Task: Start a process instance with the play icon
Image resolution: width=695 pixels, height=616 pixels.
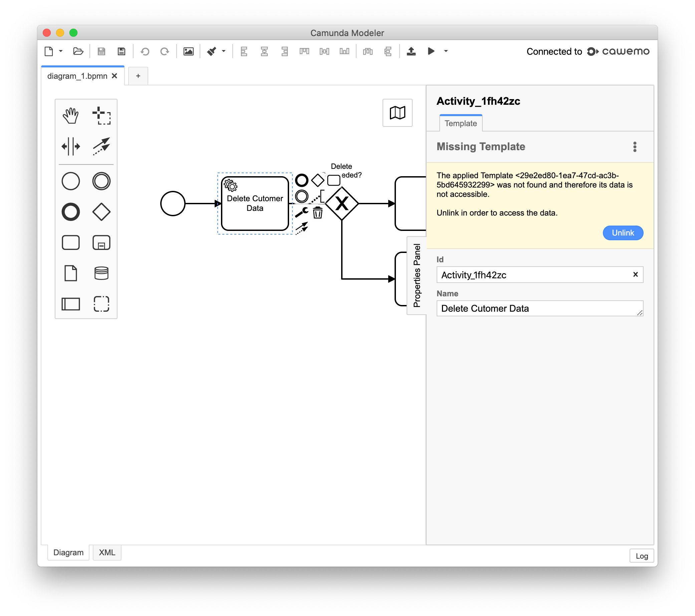Action: (x=431, y=51)
